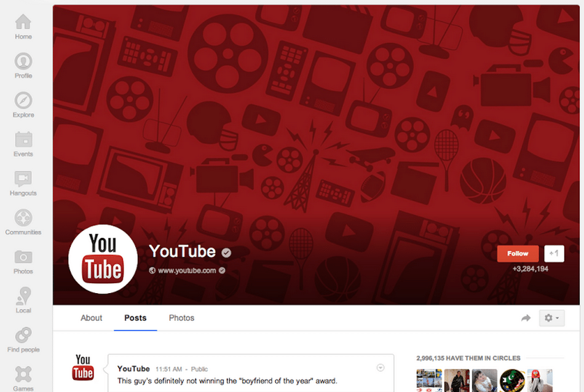Open the Local map pin icon
The height and width of the screenshot is (392, 584).
(23, 299)
